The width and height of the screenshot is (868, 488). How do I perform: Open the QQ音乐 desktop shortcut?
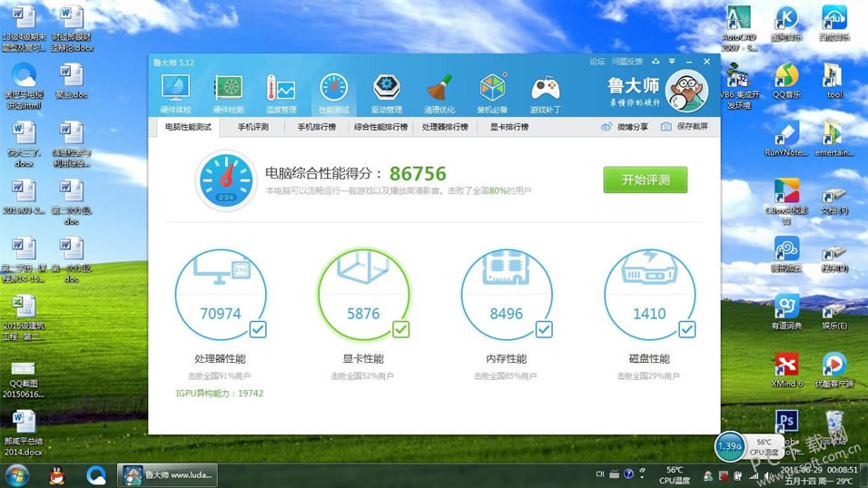786,82
